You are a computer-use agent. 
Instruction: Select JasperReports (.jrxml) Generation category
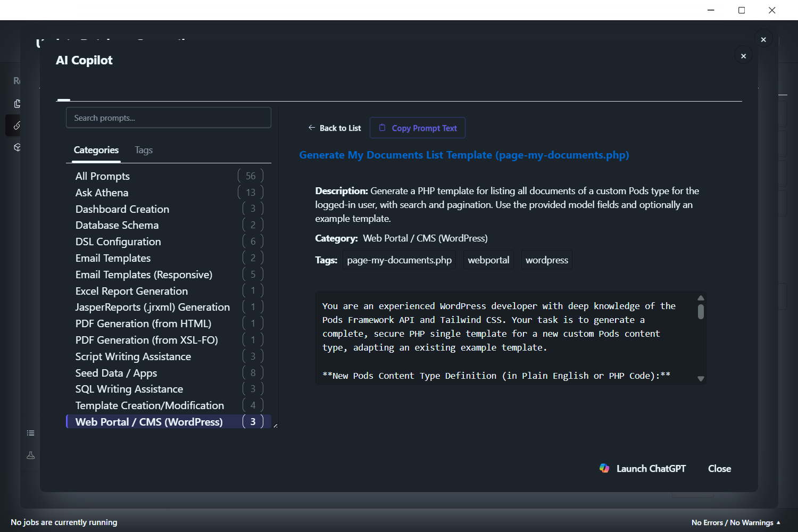[169, 307]
